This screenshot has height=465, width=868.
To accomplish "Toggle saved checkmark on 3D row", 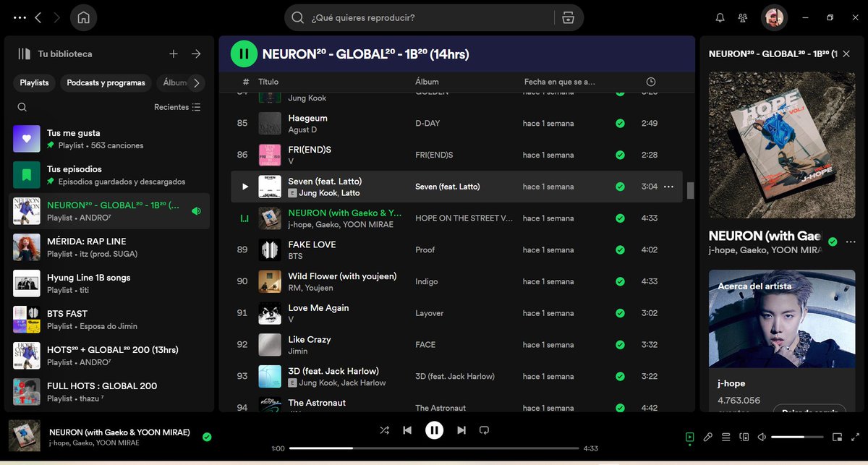I will coord(620,377).
